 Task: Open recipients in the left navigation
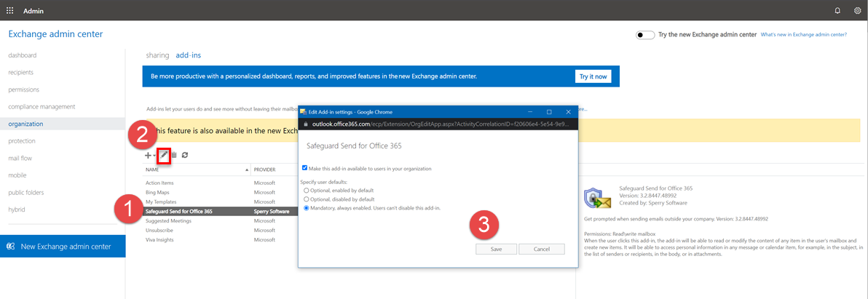click(20, 73)
